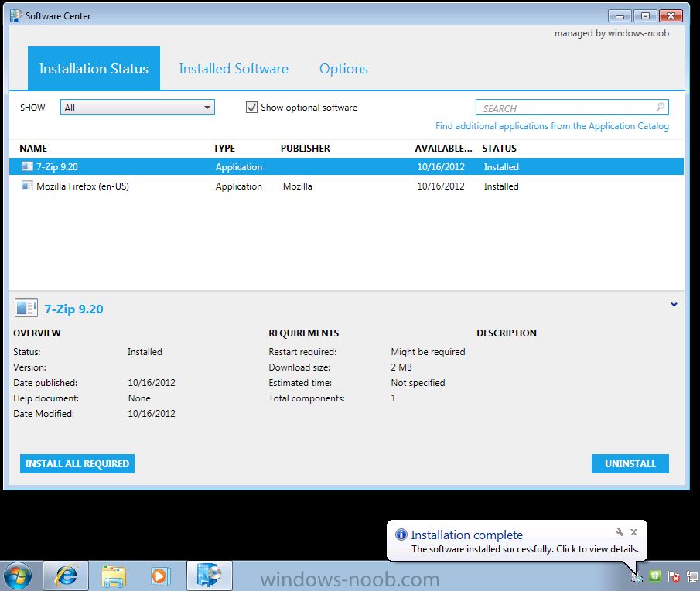
Task: Click the green tray icon
Action: point(655,576)
